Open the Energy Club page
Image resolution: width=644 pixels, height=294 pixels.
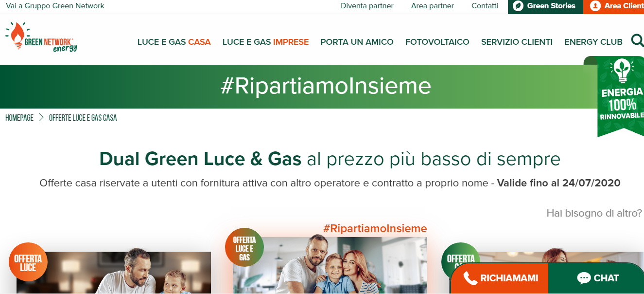[x=593, y=42]
